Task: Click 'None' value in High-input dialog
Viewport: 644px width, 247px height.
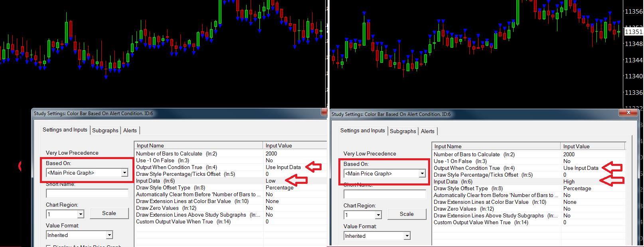Action: coord(570,202)
